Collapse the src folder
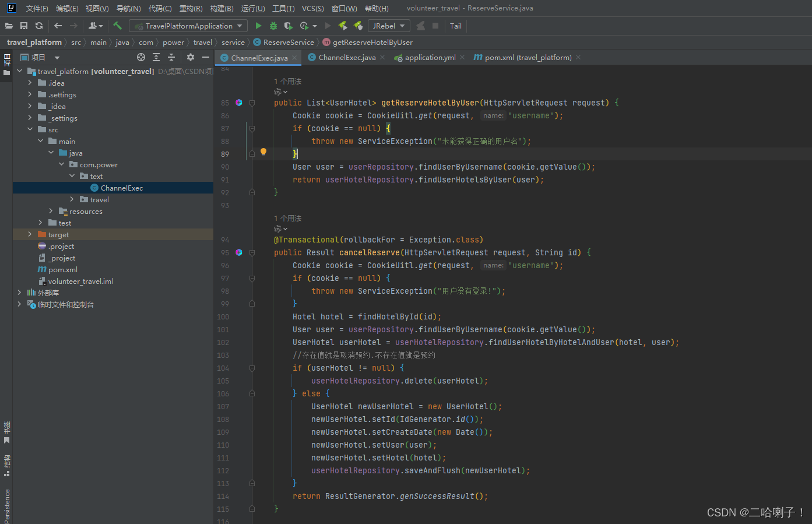 pyautogui.click(x=30, y=129)
